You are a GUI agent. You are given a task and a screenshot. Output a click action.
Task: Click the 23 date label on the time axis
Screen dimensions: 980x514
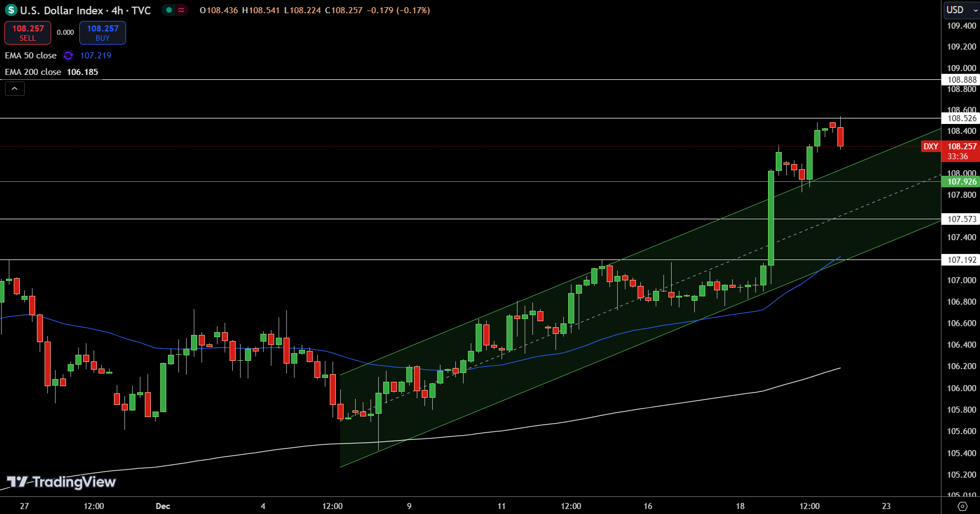(x=886, y=506)
